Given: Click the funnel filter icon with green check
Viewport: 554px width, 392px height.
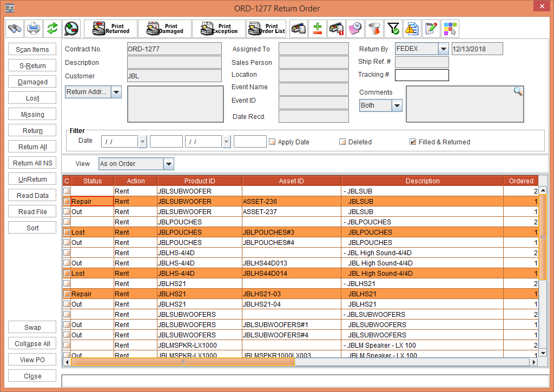Looking at the screenshot, I should (x=392, y=28).
